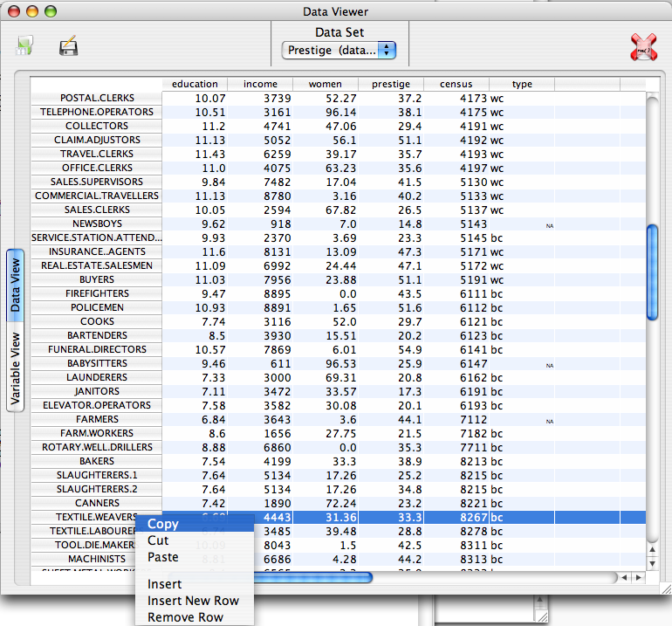
Task: Click the horizontal scrollbar left arrow
Action: click(x=624, y=578)
